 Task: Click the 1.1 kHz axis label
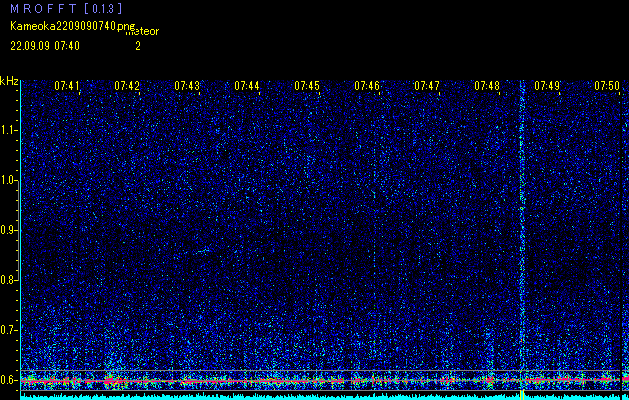[7, 130]
